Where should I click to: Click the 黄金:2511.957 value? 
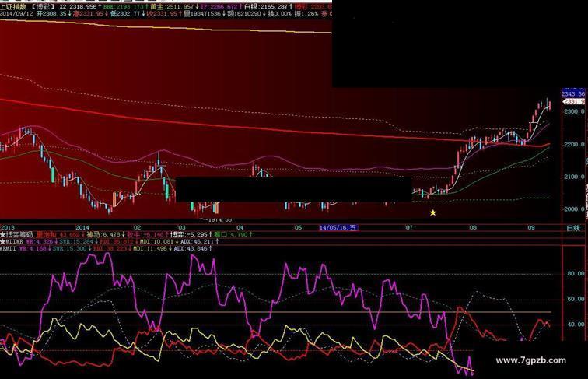click(172, 6)
